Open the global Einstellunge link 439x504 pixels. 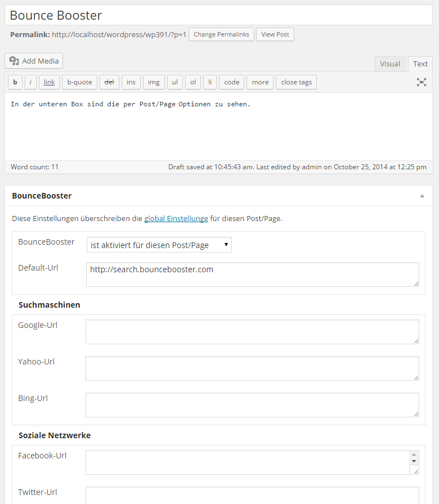[176, 219]
